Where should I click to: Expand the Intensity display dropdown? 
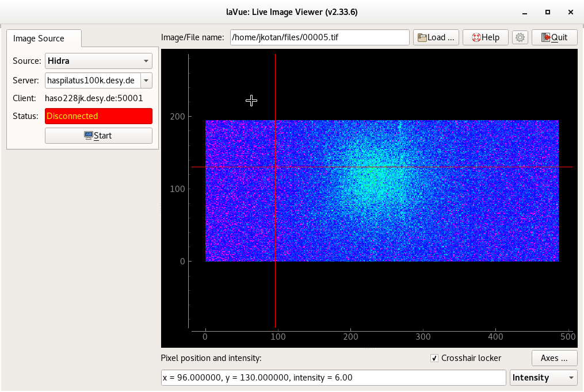543,378
